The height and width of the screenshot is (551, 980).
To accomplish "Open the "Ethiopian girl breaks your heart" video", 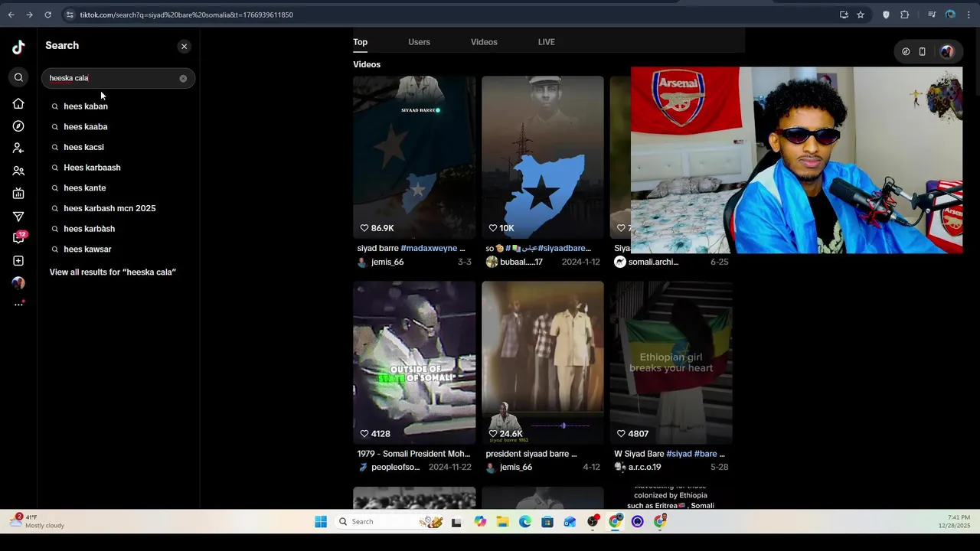I will point(671,362).
